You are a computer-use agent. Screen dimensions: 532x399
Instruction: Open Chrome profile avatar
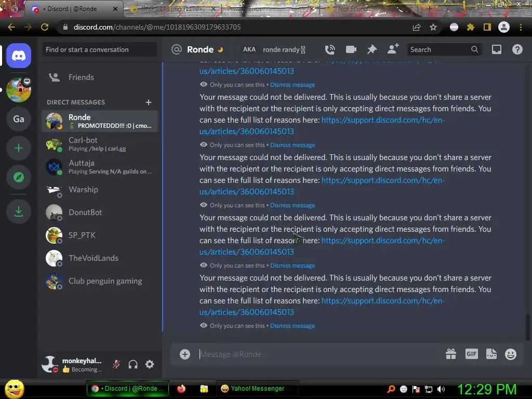[504, 27]
